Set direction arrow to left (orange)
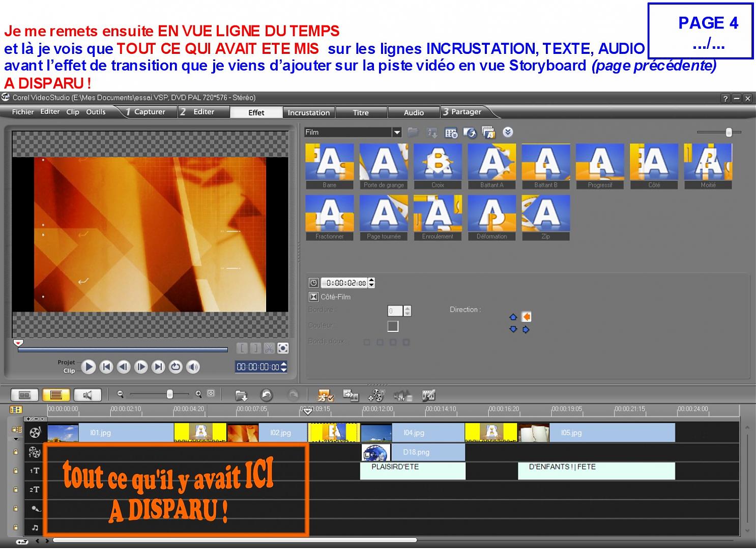The width and height of the screenshot is (756, 549). [x=527, y=317]
